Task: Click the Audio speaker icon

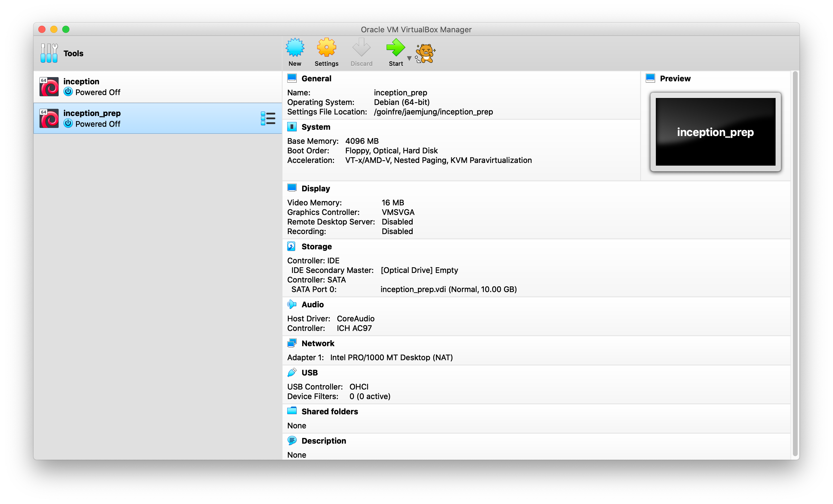Action: coord(292,304)
